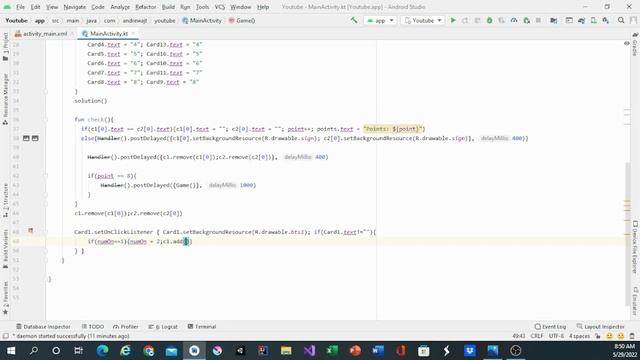Click the Debug app bug icon
This screenshot has height=360, width=640.
click(489, 20)
